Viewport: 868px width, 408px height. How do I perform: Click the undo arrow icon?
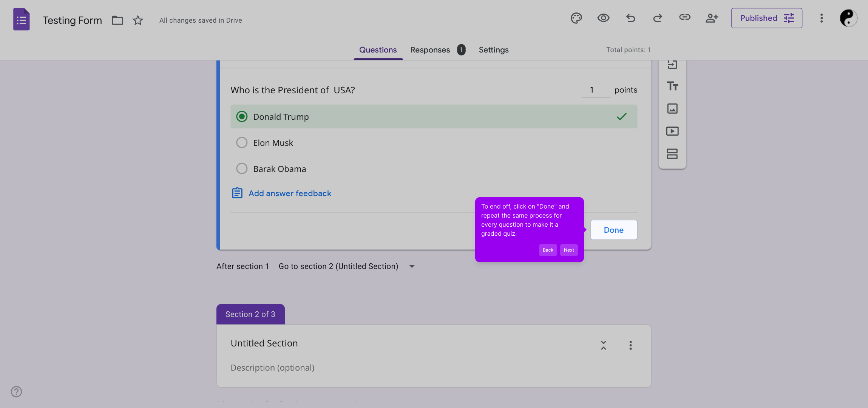tap(630, 18)
